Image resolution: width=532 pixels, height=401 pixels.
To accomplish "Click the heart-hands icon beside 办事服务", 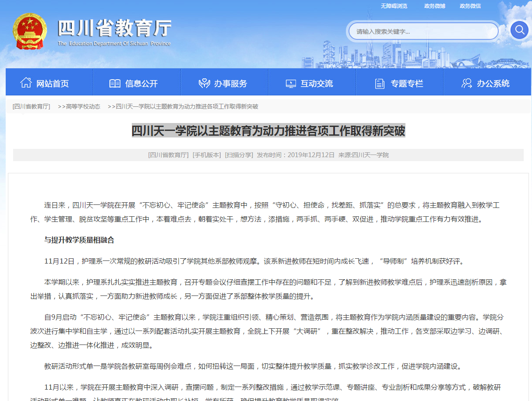I will pyautogui.click(x=204, y=83).
